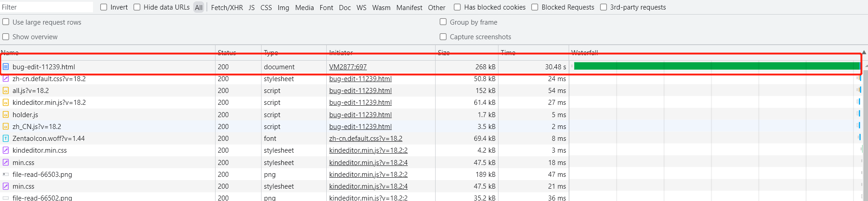868x201 pixels.
Task: Enable Use large request rows
Action: [6, 22]
